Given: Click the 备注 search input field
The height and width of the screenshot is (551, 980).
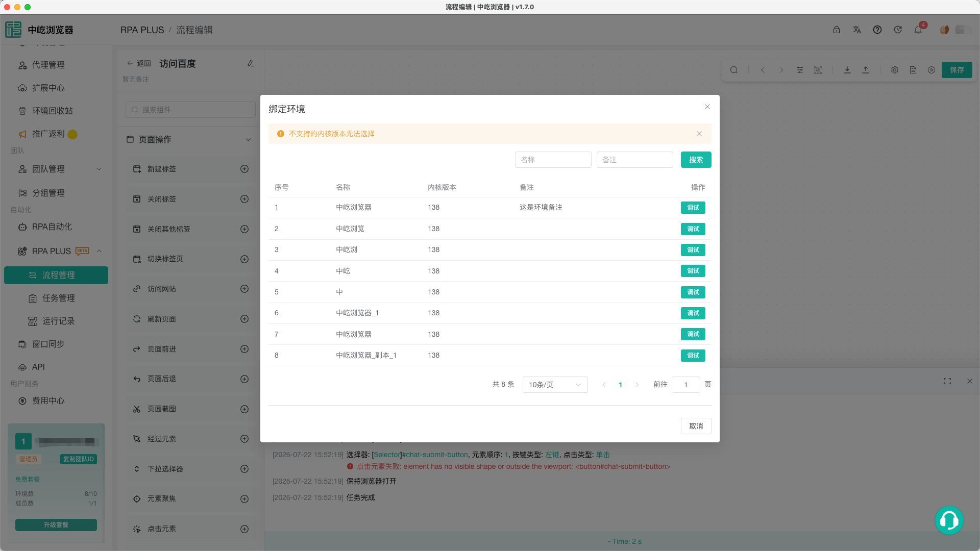Looking at the screenshot, I should pyautogui.click(x=634, y=160).
